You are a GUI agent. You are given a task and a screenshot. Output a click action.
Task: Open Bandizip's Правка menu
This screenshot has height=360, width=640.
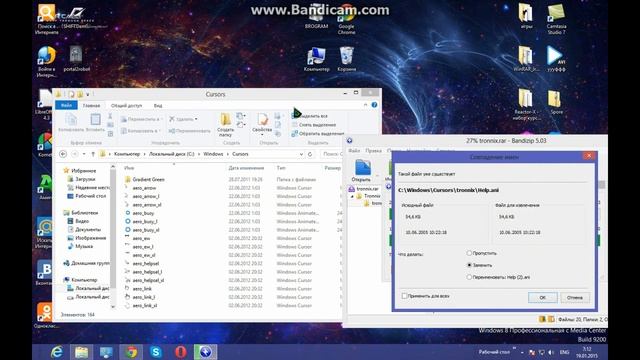click(373, 151)
